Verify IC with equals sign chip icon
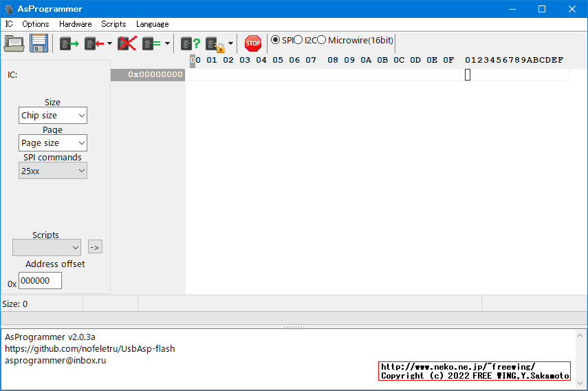 (151, 43)
